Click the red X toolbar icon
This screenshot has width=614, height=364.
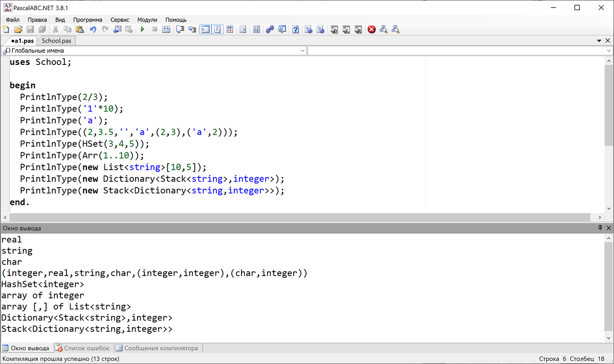tap(371, 30)
